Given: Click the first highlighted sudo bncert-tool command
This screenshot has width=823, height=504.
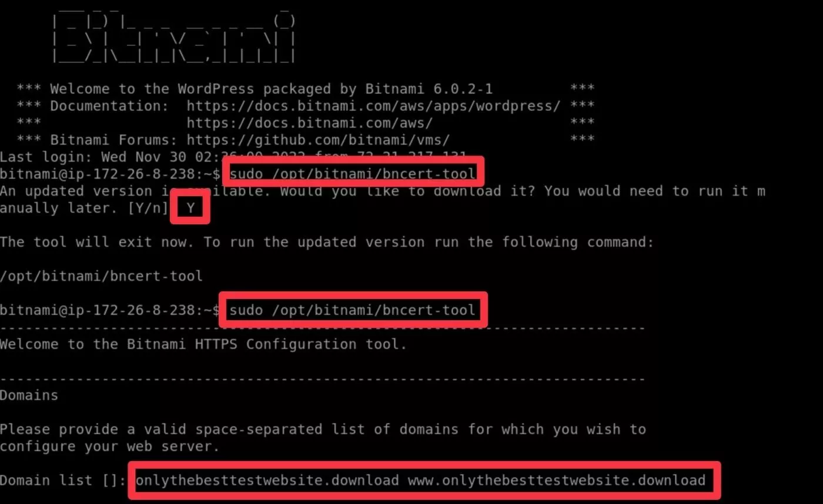Looking at the screenshot, I should (x=352, y=174).
